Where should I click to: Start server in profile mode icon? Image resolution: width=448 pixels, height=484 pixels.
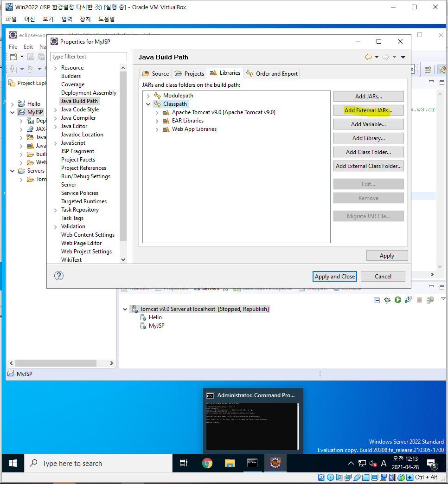tap(409, 300)
